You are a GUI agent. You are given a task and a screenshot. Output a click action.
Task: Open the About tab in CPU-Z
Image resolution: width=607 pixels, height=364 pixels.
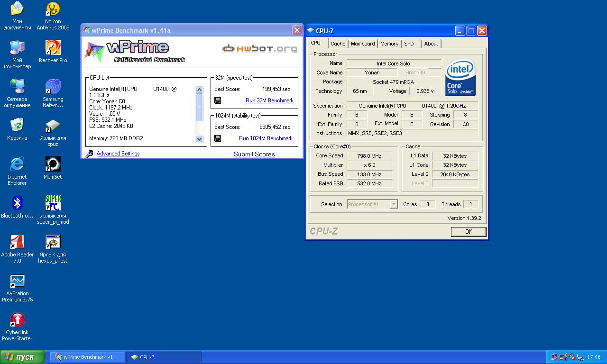tap(431, 44)
